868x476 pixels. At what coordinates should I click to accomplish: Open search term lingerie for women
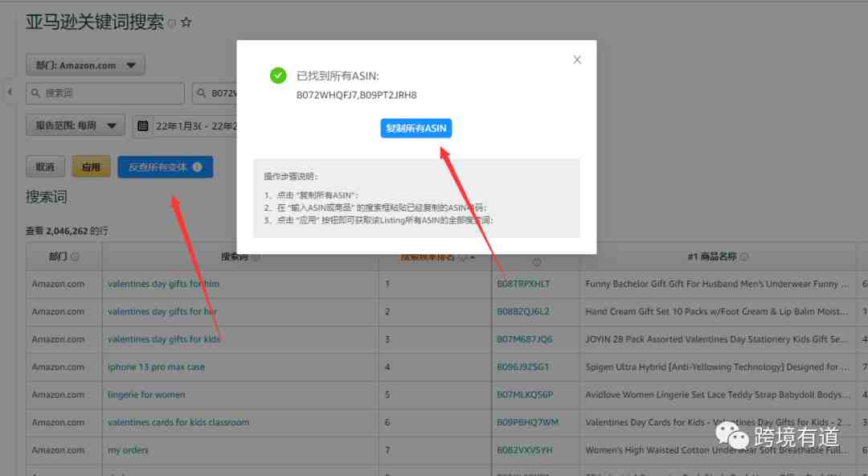point(146,395)
